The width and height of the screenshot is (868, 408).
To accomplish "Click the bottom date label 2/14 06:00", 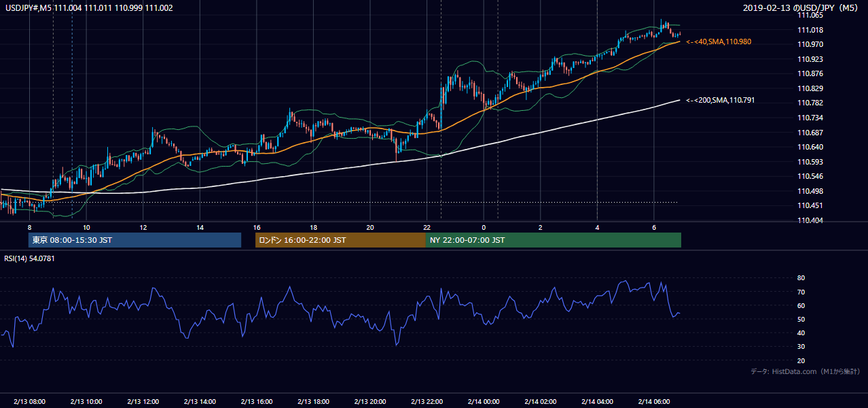I will click(654, 401).
